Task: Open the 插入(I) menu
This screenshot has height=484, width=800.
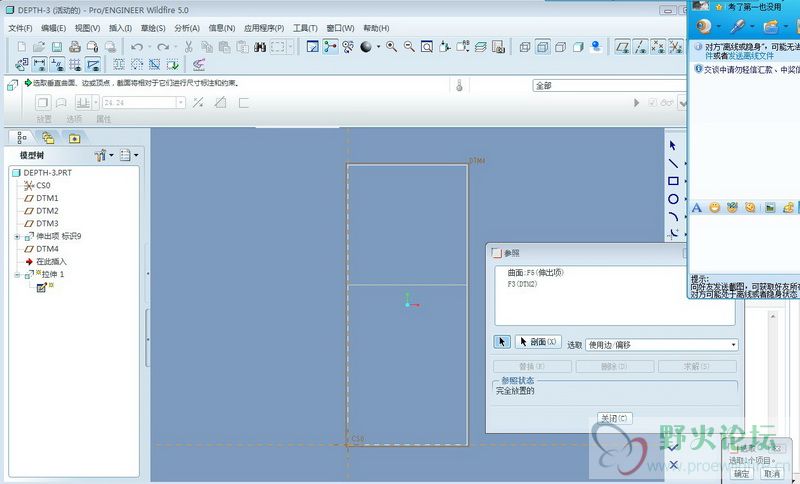Action: (x=120, y=28)
